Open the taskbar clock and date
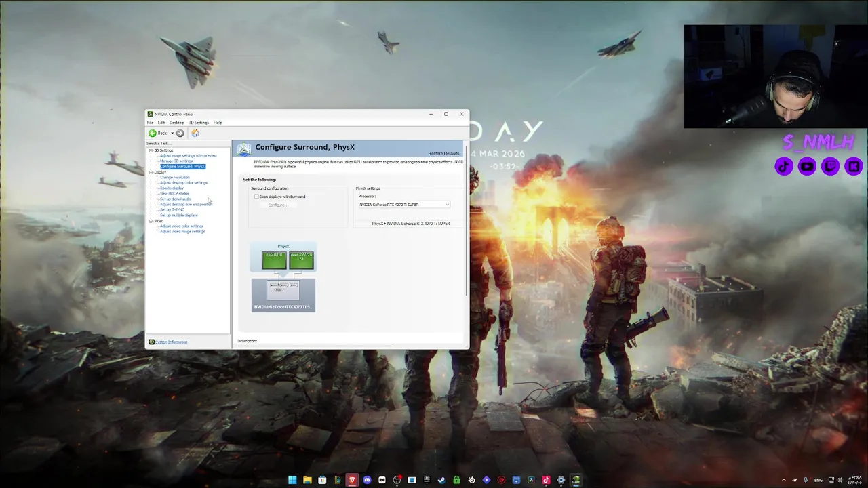 click(855, 480)
